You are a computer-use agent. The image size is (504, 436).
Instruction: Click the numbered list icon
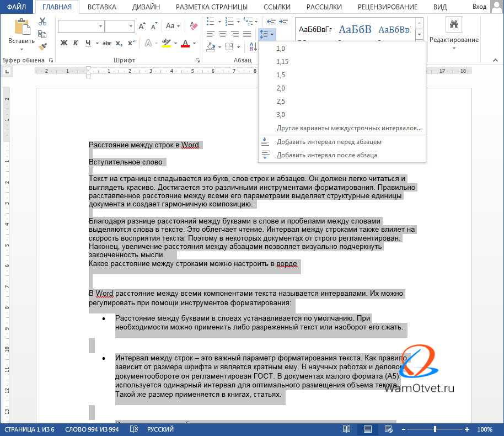[229, 22]
